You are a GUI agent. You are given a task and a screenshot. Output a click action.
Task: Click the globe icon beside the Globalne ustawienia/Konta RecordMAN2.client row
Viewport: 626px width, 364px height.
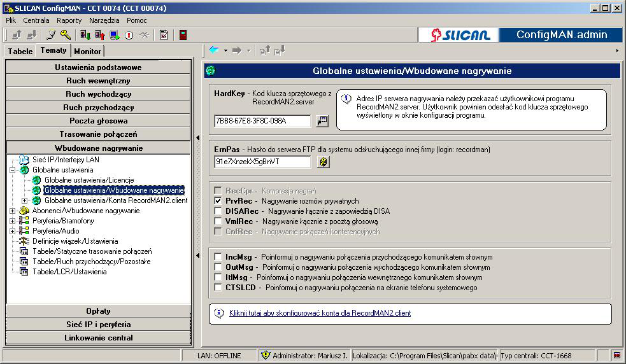pyautogui.click(x=36, y=200)
